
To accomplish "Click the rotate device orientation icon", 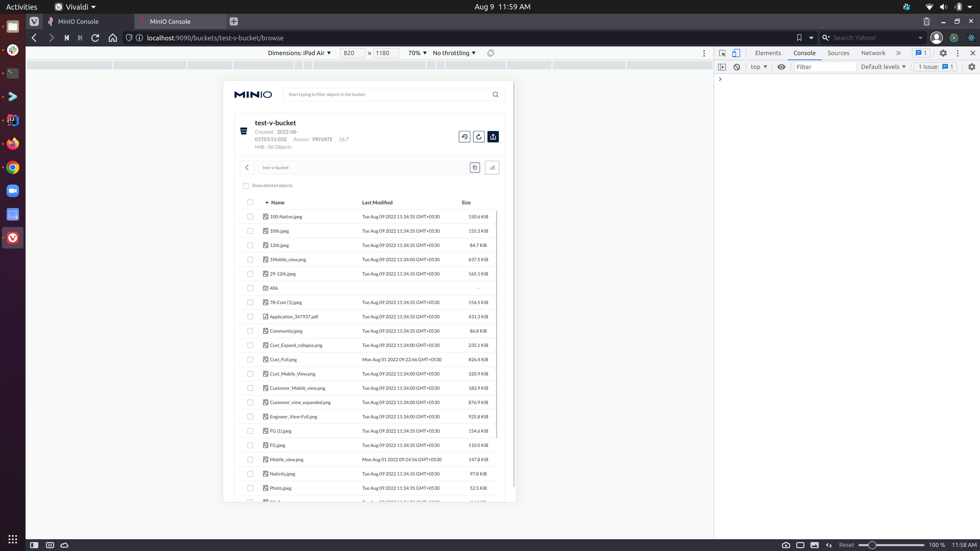I will (x=491, y=53).
